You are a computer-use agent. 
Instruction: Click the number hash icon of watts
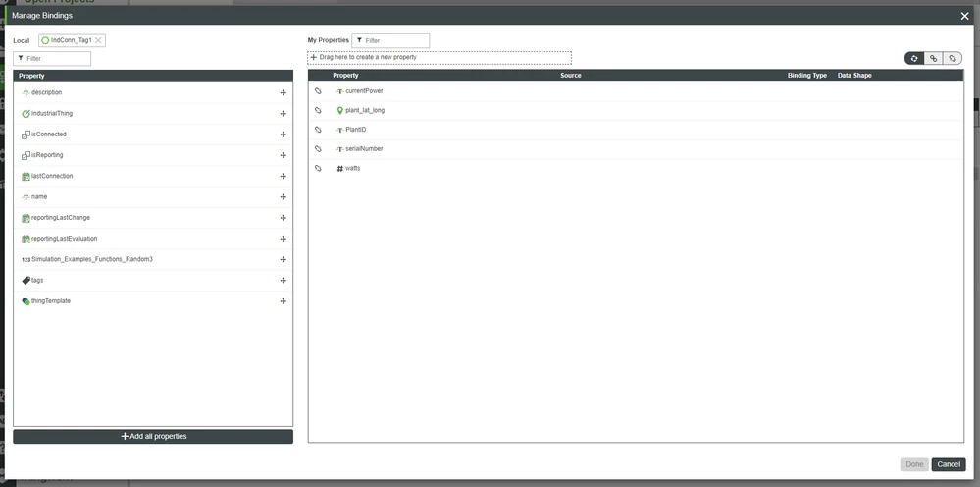(340, 169)
